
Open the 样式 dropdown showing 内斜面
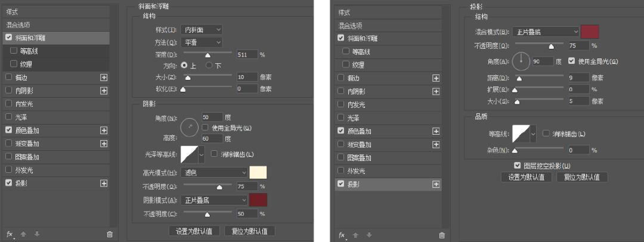[x=202, y=29]
